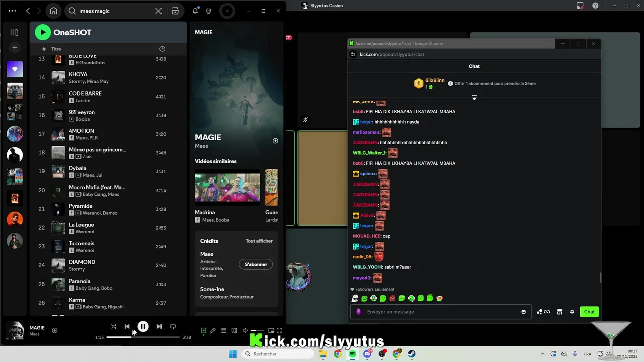Open channel points infinity icon

point(543,312)
